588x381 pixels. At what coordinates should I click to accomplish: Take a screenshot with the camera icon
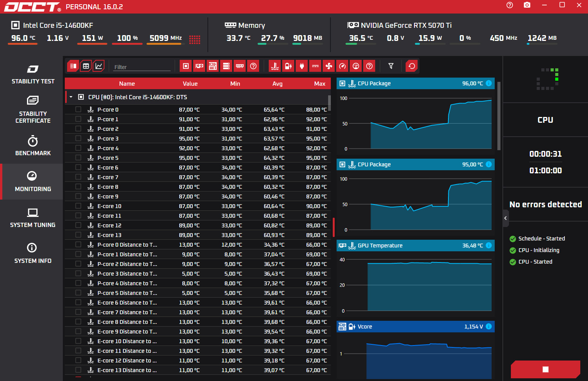click(x=527, y=5)
